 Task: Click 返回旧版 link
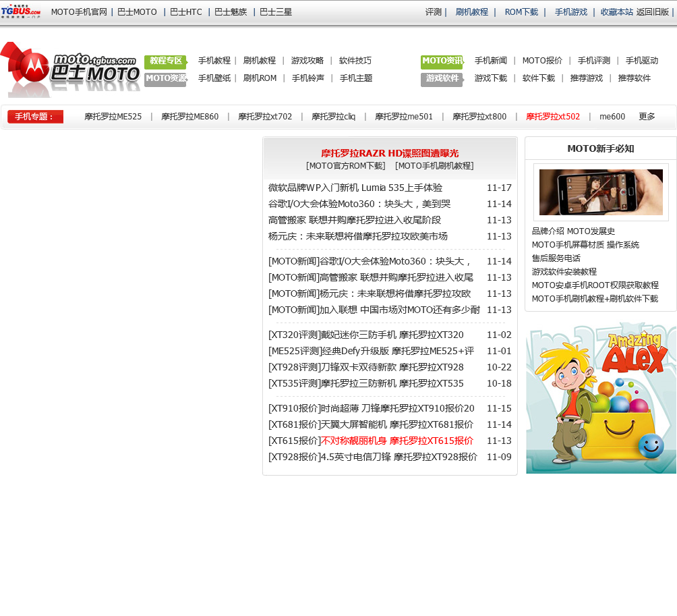tap(653, 12)
